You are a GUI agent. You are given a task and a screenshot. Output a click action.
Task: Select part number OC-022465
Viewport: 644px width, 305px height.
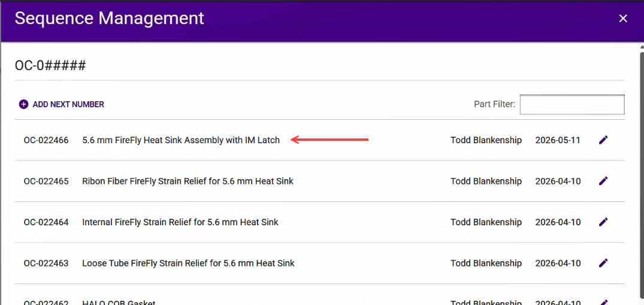[46, 182]
